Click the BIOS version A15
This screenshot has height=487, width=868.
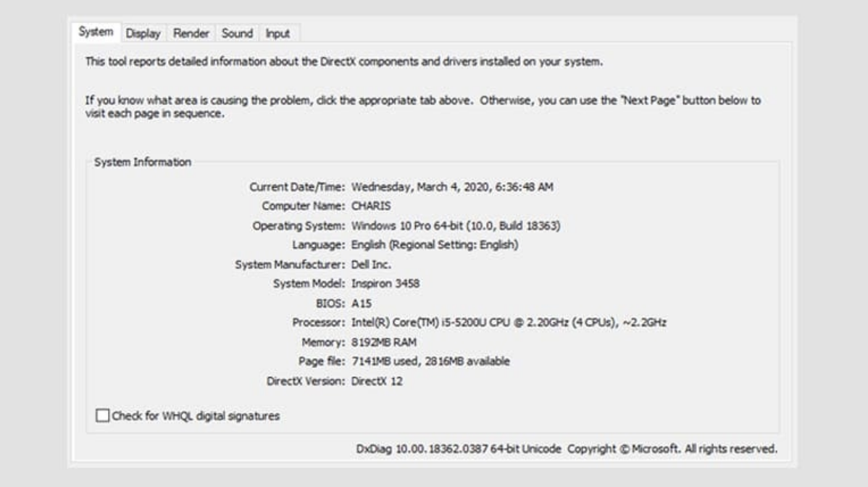coord(361,303)
